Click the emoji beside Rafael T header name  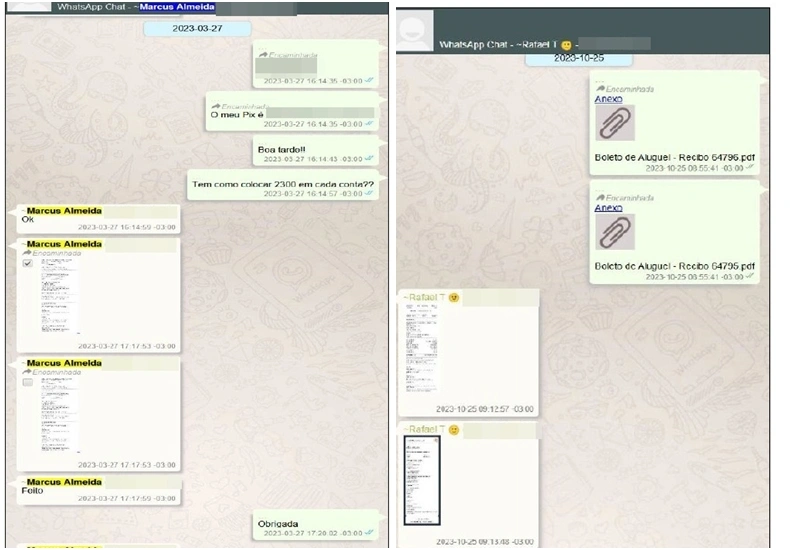(x=566, y=45)
